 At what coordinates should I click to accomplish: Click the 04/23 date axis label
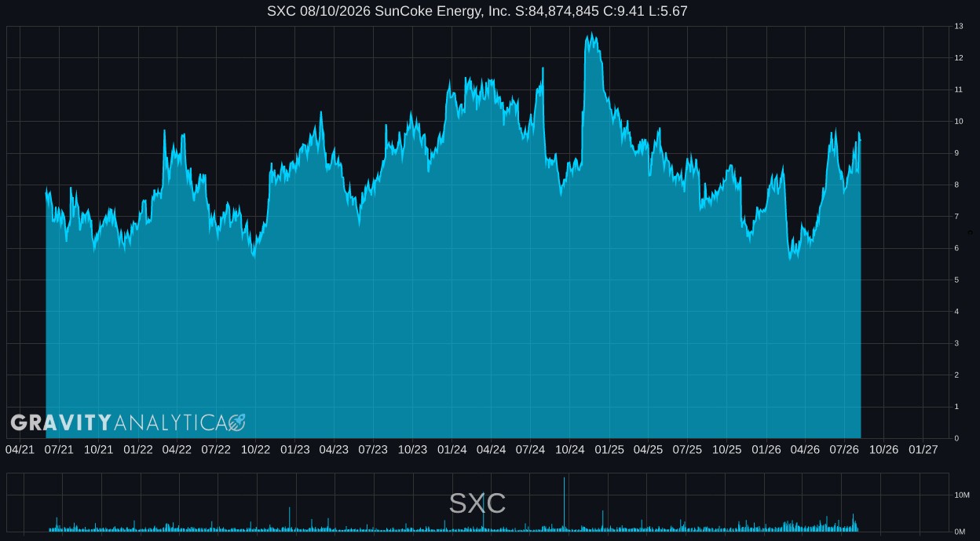coord(334,450)
